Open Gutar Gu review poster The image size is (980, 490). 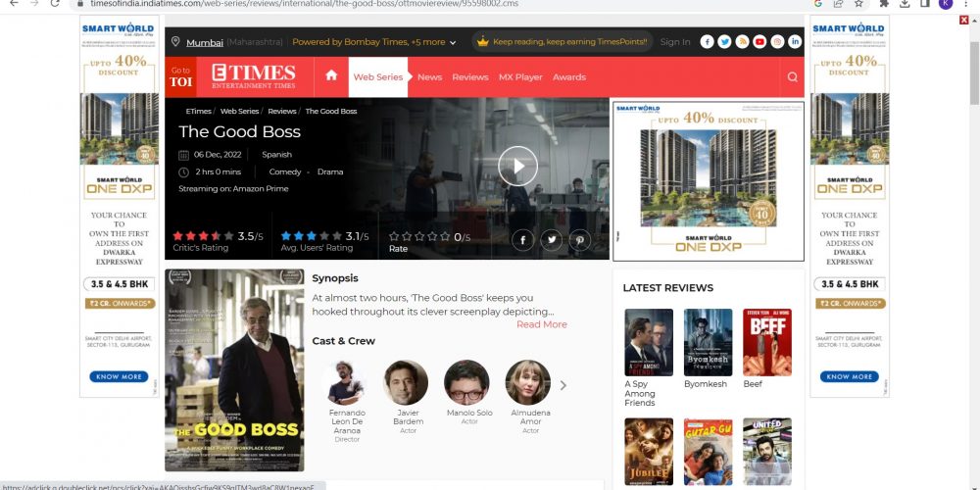(709, 452)
